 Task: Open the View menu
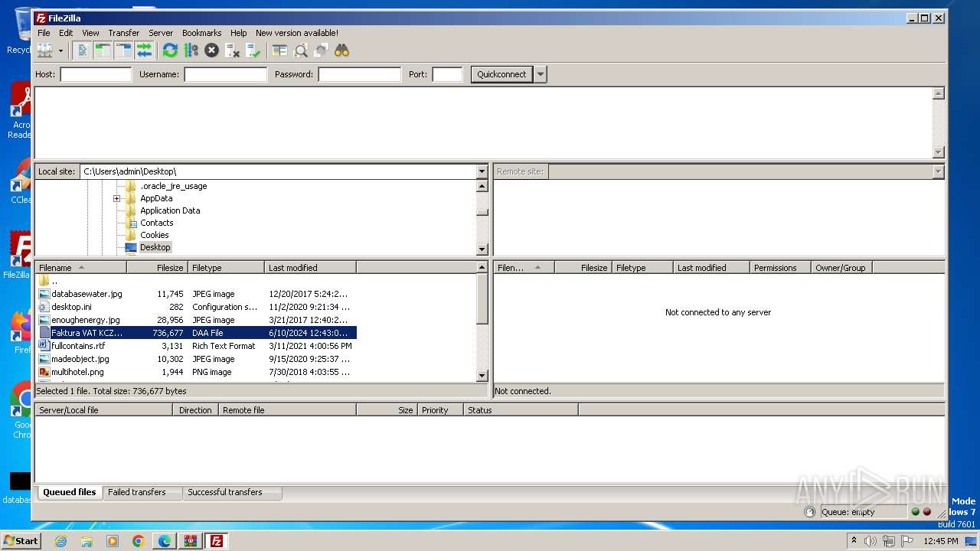click(x=90, y=33)
